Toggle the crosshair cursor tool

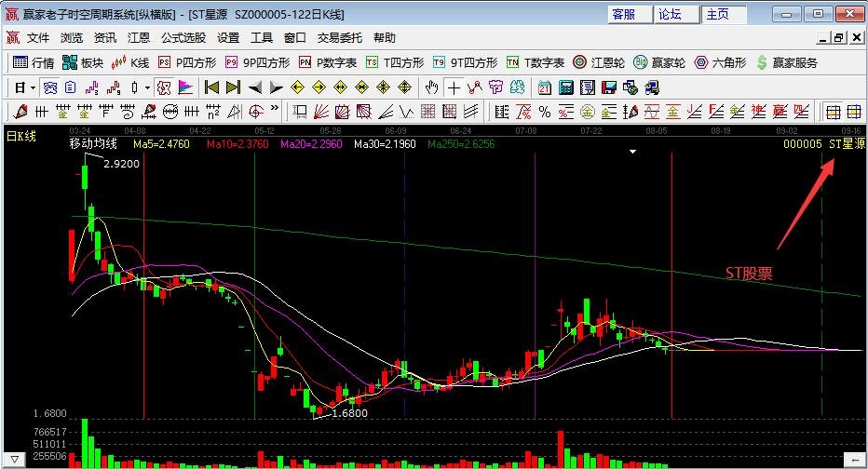[454, 87]
